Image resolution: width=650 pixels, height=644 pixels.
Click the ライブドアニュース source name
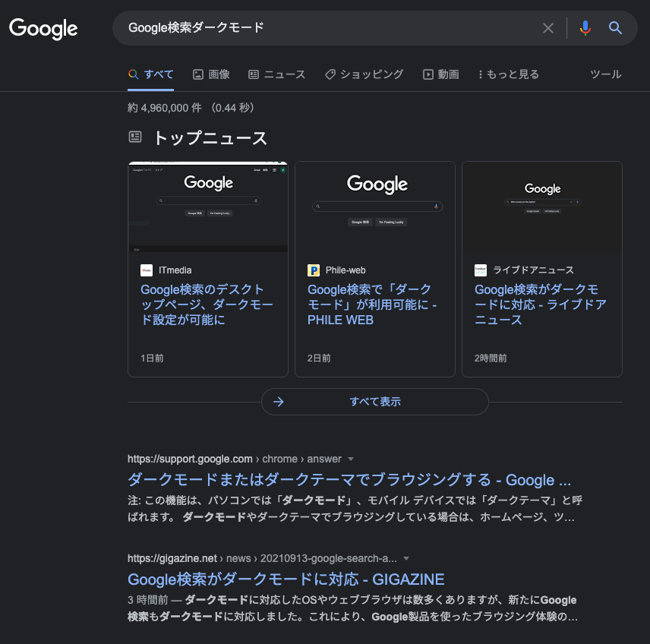point(533,270)
